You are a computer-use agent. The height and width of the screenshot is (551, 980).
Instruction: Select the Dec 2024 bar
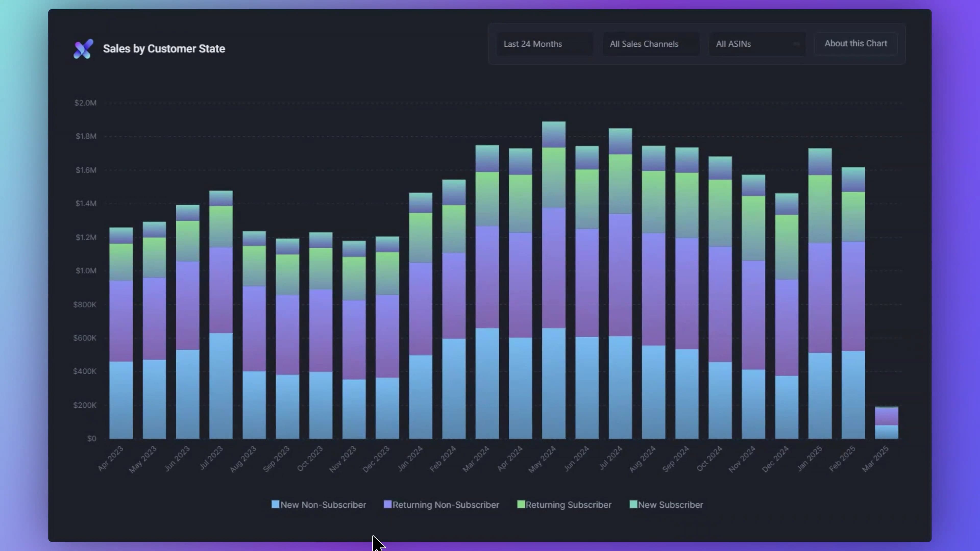click(x=787, y=316)
